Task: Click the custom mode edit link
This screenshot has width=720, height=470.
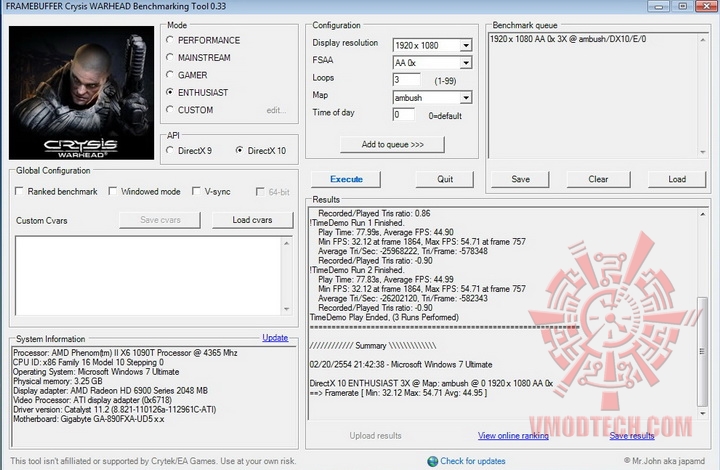Action: (276, 110)
